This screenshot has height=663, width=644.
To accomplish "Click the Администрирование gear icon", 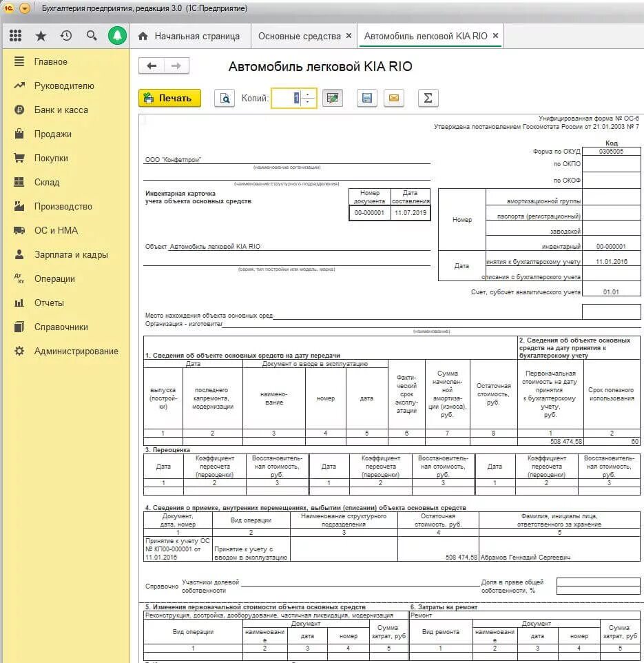I will pyautogui.click(x=19, y=351).
